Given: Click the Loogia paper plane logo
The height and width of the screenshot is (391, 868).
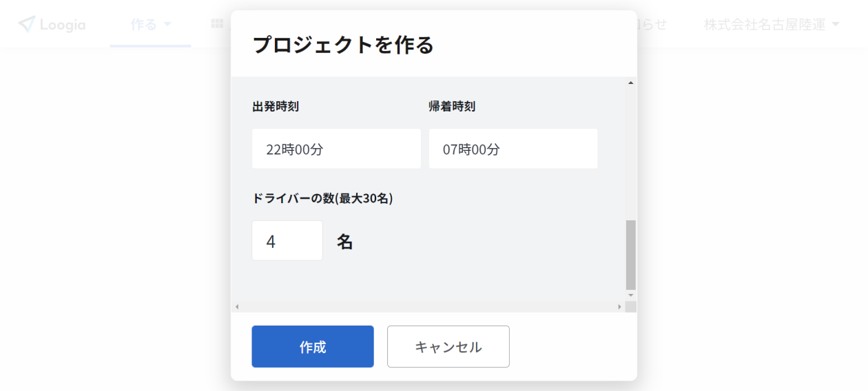Looking at the screenshot, I should click(26, 24).
